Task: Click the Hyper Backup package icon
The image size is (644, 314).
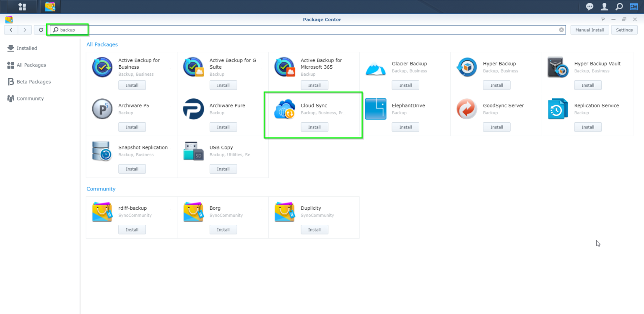Action: pos(467,67)
